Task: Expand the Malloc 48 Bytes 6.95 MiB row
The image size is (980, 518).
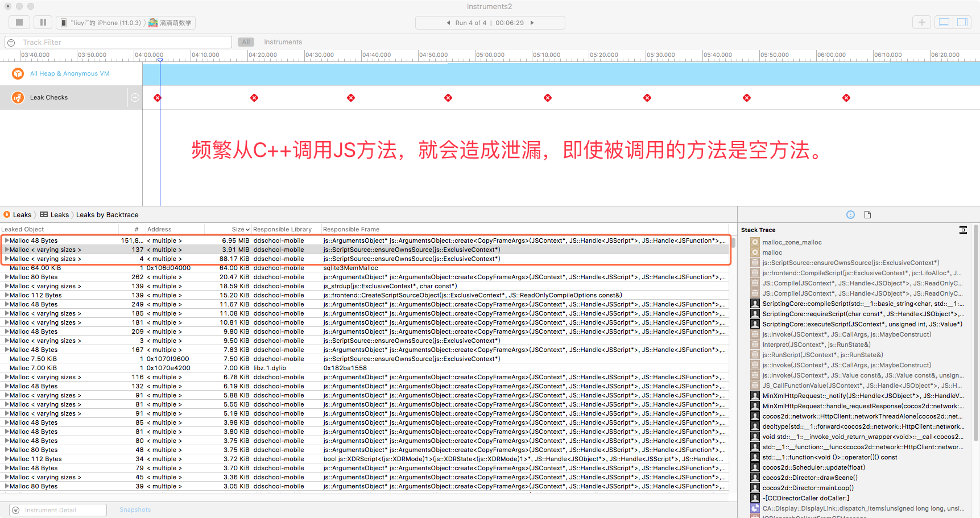Action: [x=7, y=241]
